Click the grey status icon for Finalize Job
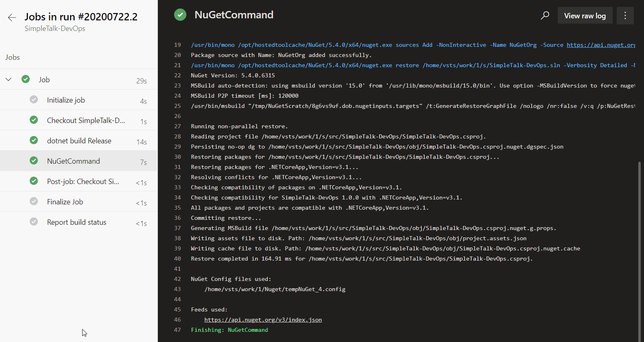The height and width of the screenshot is (342, 644). [34, 201]
